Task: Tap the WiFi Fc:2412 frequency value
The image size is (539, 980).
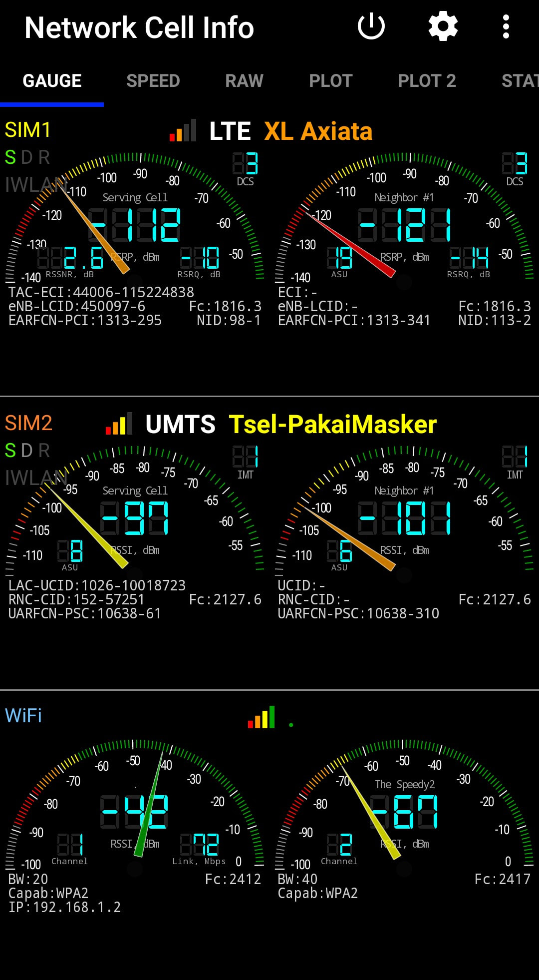Action: click(x=233, y=879)
